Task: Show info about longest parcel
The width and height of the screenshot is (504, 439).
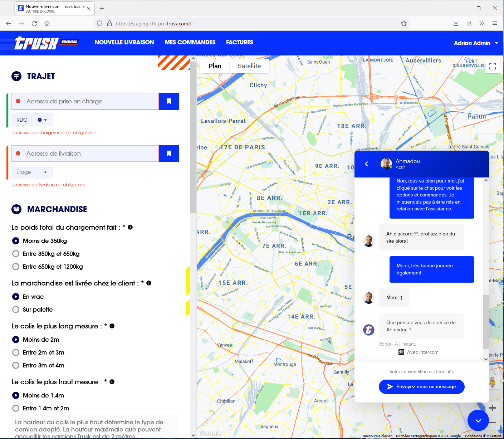Action: (112, 326)
